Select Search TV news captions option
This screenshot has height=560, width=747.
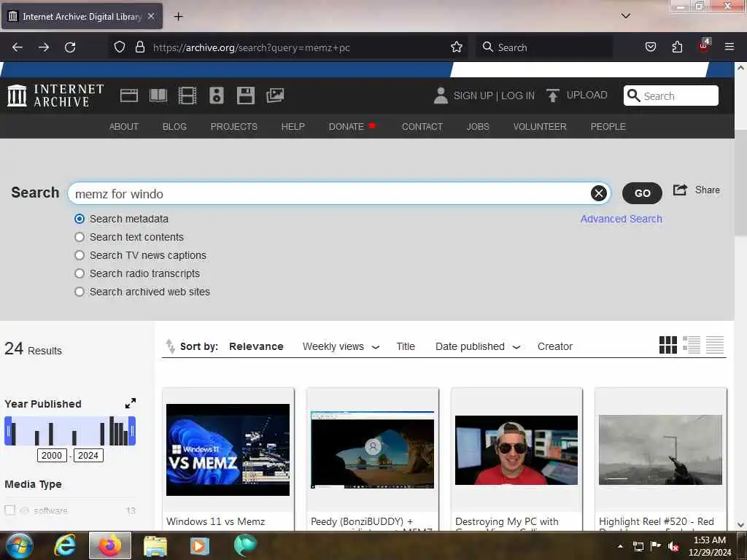pos(80,255)
